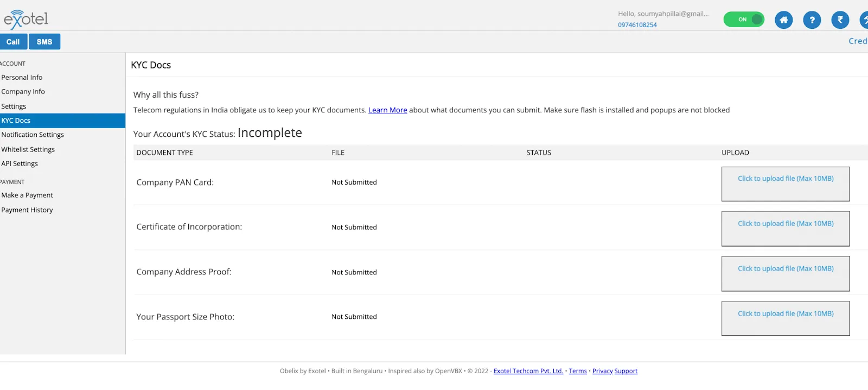Image resolution: width=868 pixels, height=390 pixels.
Task: Click the STATUS column header
Action: tap(539, 153)
